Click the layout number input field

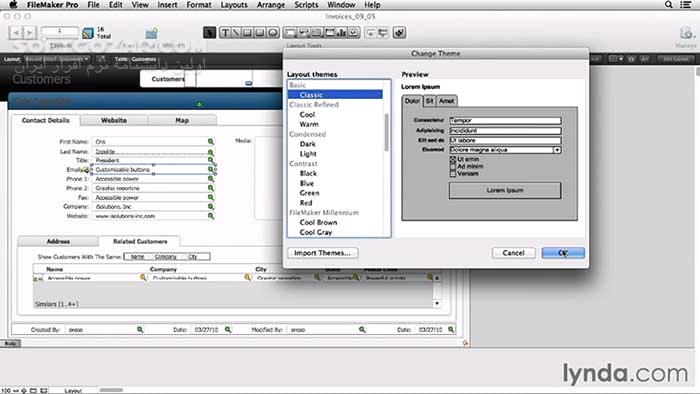pyautogui.click(x=59, y=31)
